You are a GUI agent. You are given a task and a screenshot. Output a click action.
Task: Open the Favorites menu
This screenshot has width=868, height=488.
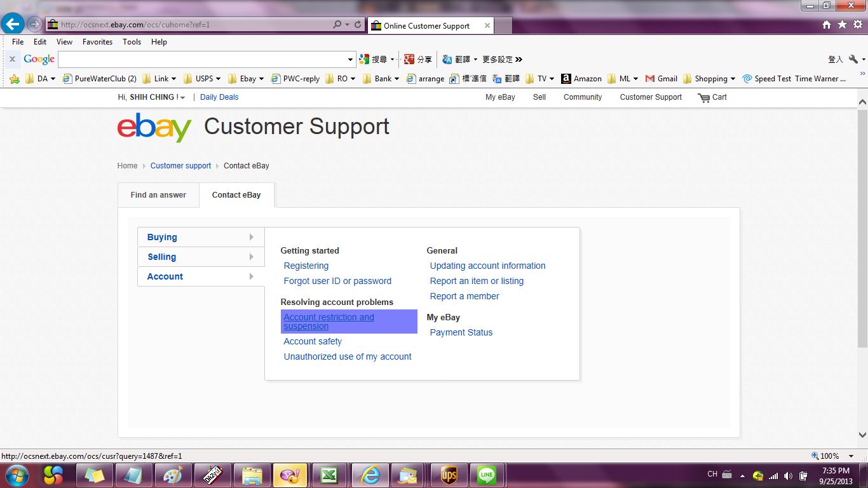(x=97, y=42)
